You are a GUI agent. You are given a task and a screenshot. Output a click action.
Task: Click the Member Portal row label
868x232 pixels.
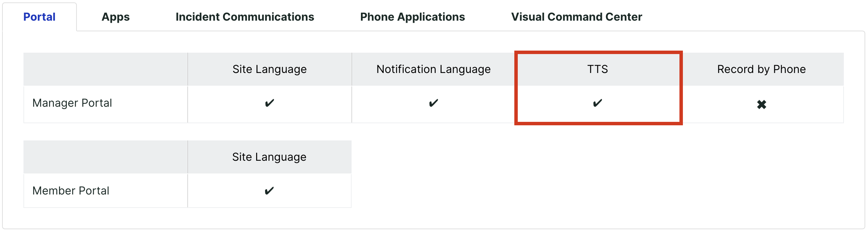tap(71, 191)
